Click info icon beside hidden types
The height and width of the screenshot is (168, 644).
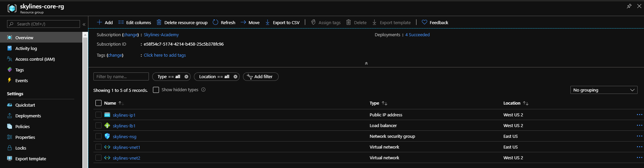point(203,90)
